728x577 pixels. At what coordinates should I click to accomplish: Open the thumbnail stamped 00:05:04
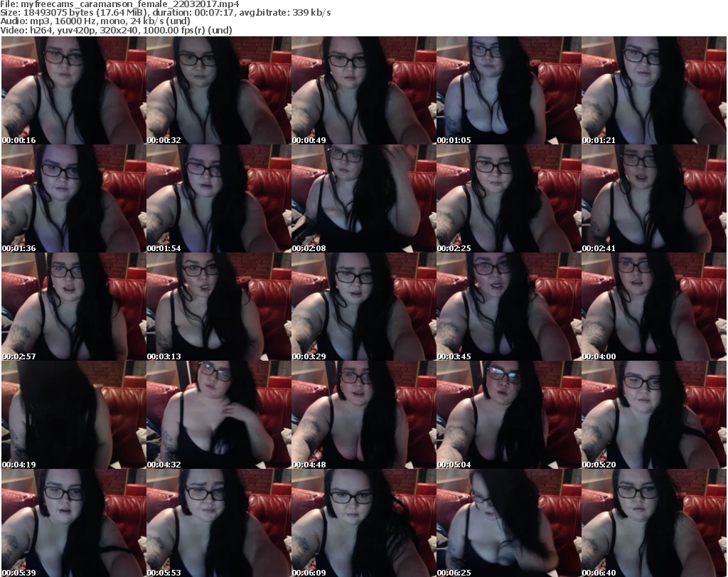509,415
